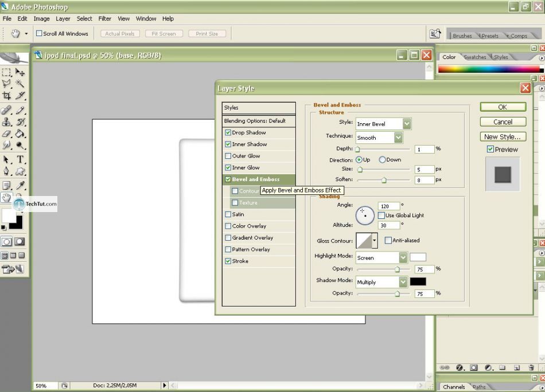Enable Anti-aliased gloss contour
Viewport: 545px width, 392px height.
[x=388, y=240]
